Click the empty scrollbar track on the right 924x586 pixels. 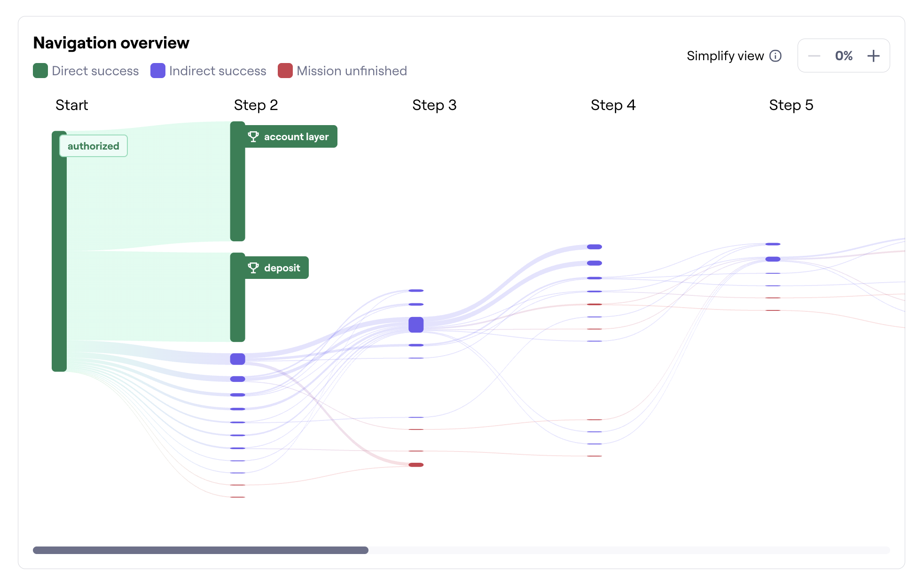[x=630, y=550]
